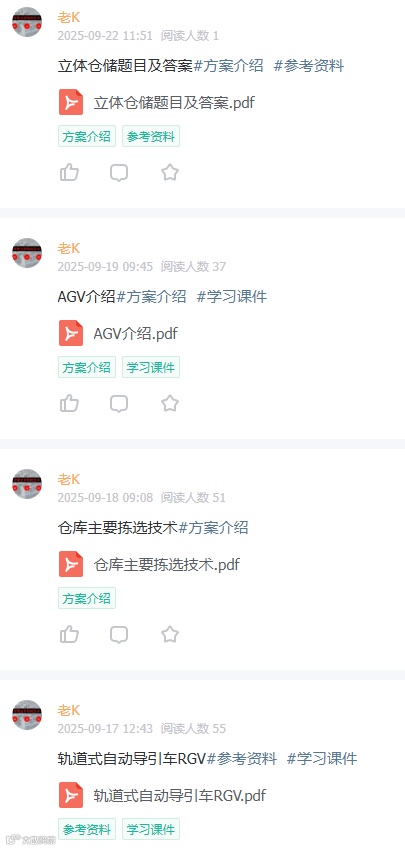Image resolution: width=405 pixels, height=850 pixels.
Task: Star the 仓库主要拣选技术 post
Action: coord(170,634)
